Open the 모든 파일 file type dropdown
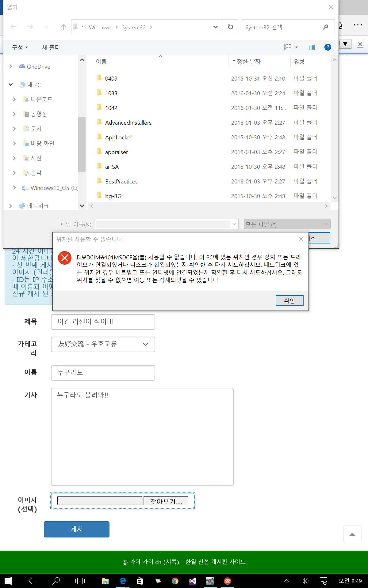368x588 pixels. pos(287,224)
